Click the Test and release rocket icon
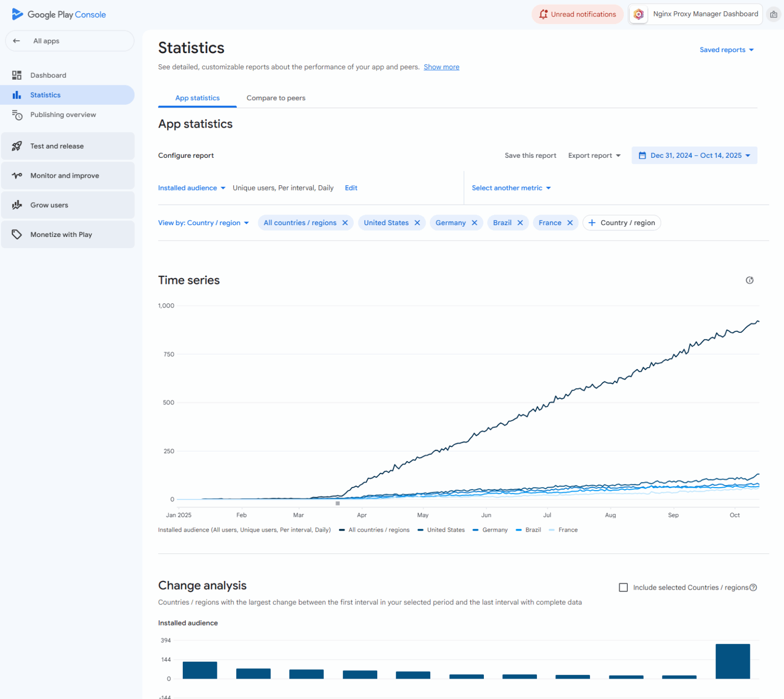 pyautogui.click(x=17, y=146)
